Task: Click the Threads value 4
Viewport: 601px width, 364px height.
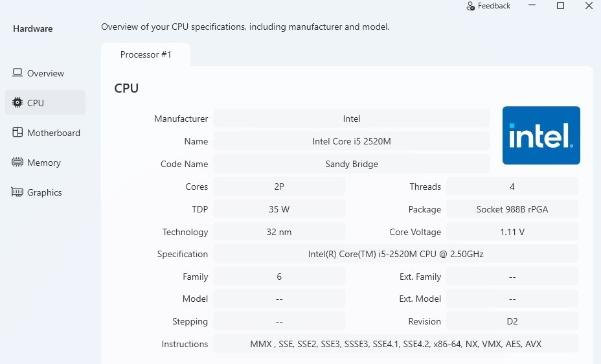Action: click(512, 187)
